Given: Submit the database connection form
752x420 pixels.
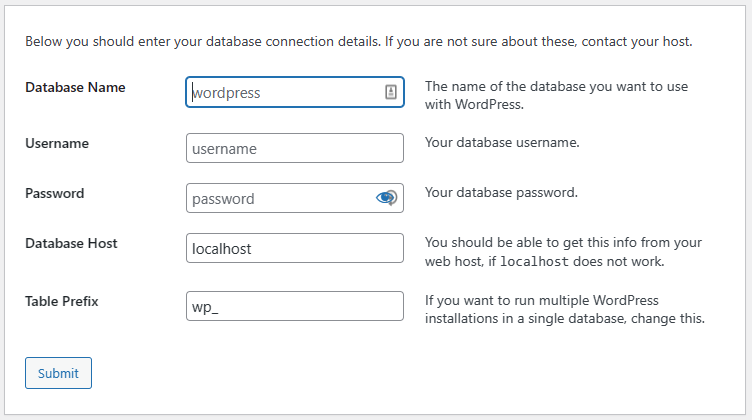Looking at the screenshot, I should [x=59, y=373].
